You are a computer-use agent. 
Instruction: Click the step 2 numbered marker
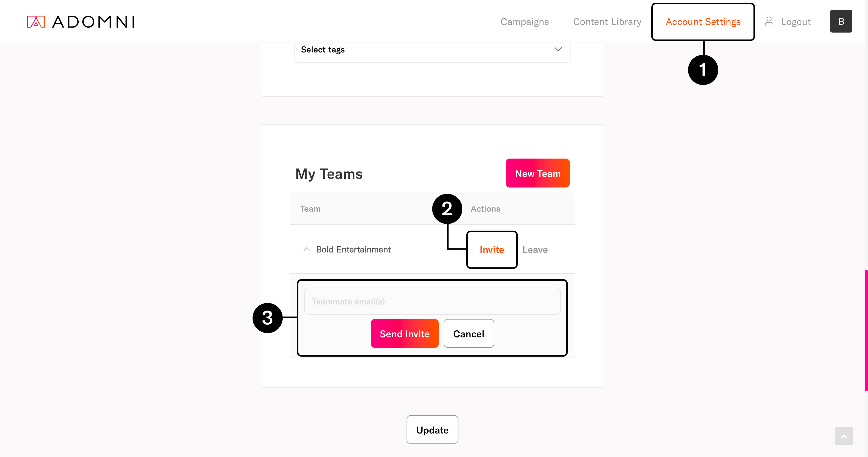pyautogui.click(x=447, y=209)
